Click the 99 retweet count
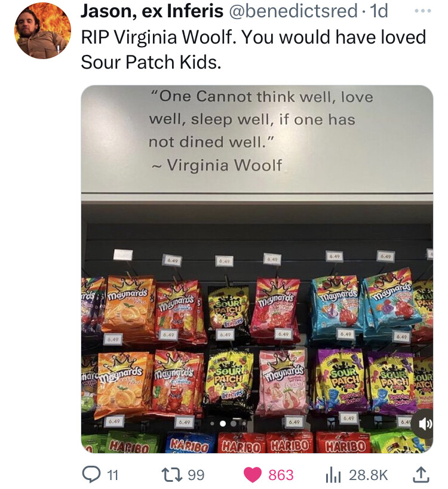This screenshot has height=489, width=448. (x=197, y=475)
